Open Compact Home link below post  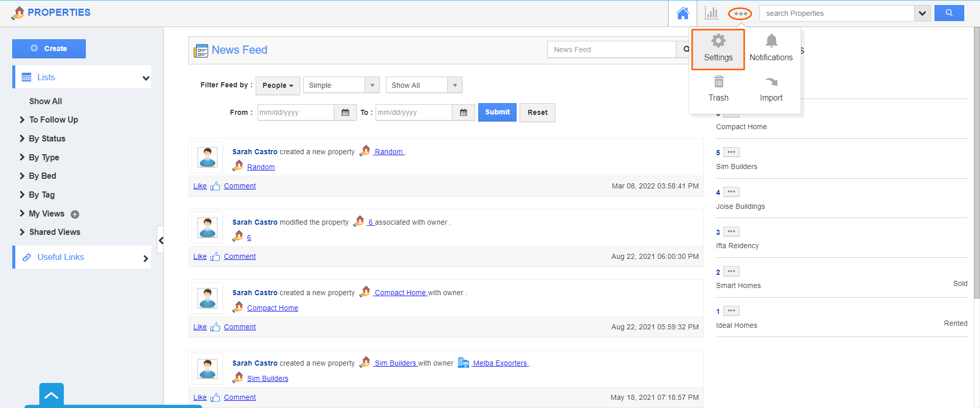[x=273, y=308]
